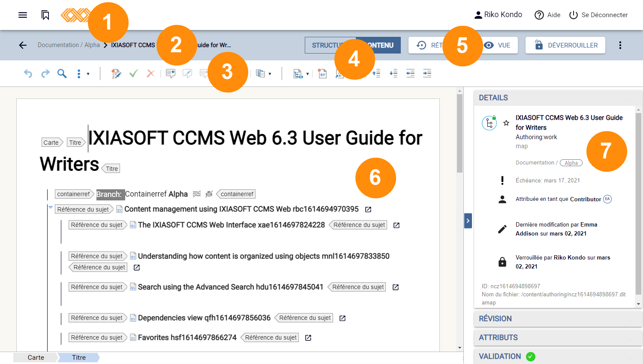
Task: Click Favorites hsf1614697866274 text
Action: coord(187,337)
